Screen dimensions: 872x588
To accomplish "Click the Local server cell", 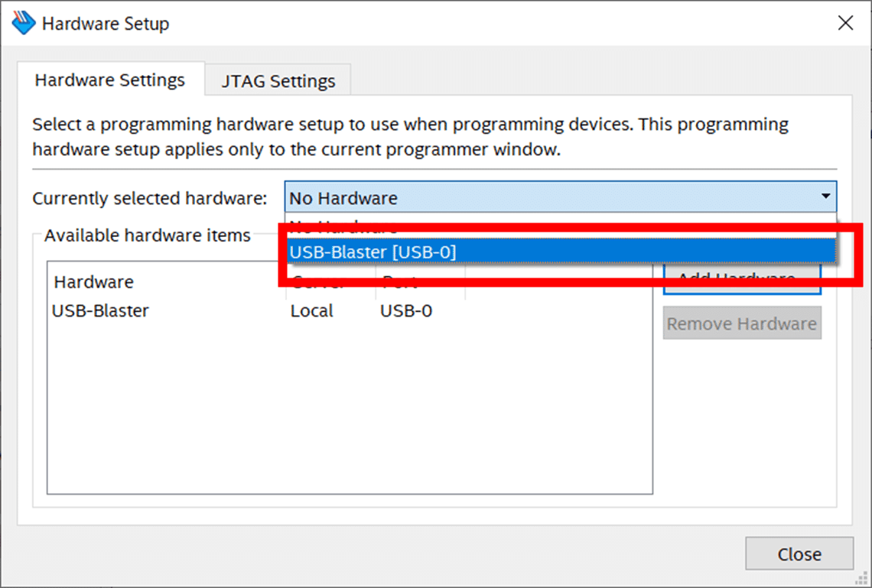I will pyautogui.click(x=311, y=310).
